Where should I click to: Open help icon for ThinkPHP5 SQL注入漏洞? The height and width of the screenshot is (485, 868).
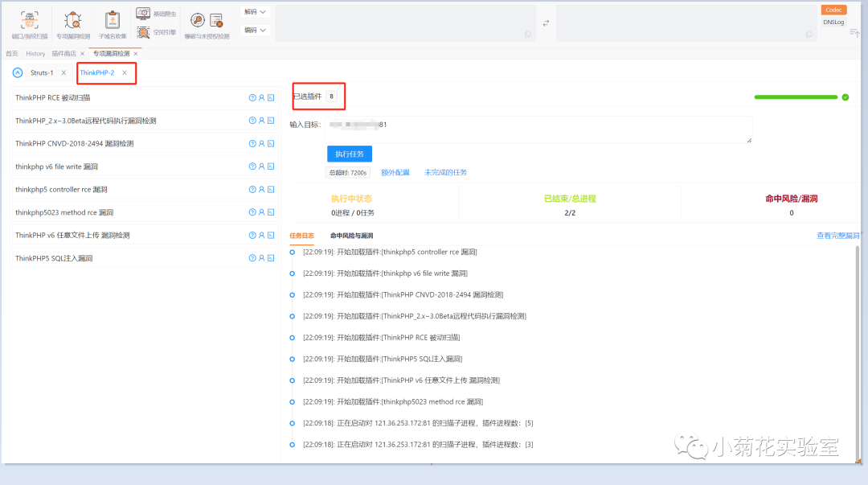tap(252, 258)
